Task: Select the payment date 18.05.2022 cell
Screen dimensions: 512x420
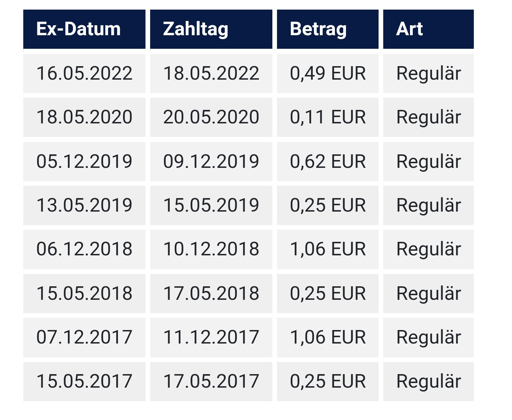Action: click(211, 74)
